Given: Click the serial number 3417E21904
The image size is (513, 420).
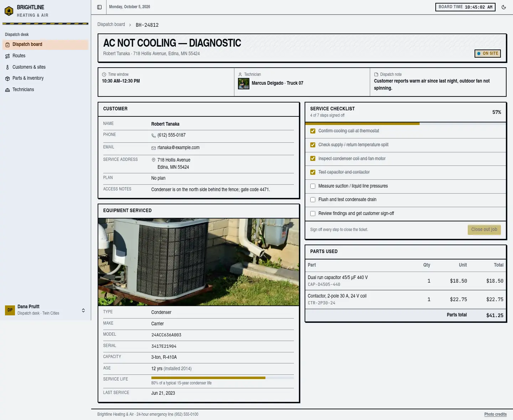Looking at the screenshot, I should click(x=164, y=346).
